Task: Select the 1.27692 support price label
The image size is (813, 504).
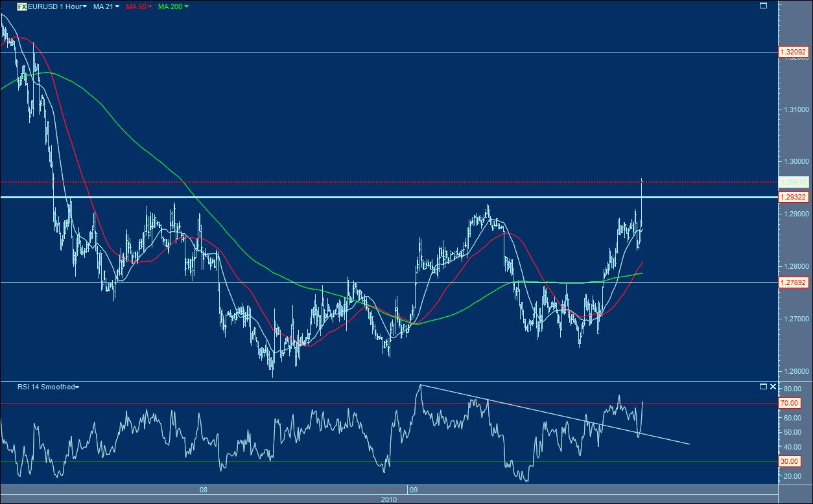Action: (794, 283)
